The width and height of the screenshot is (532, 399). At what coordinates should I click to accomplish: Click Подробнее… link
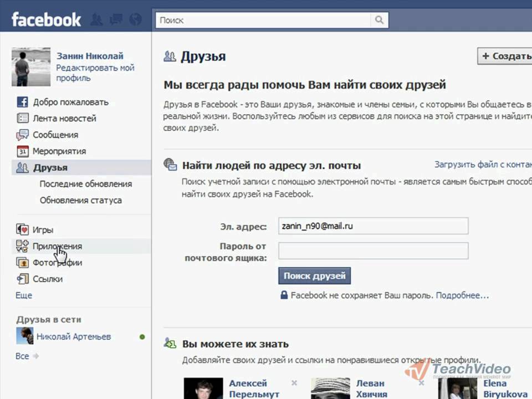click(462, 295)
